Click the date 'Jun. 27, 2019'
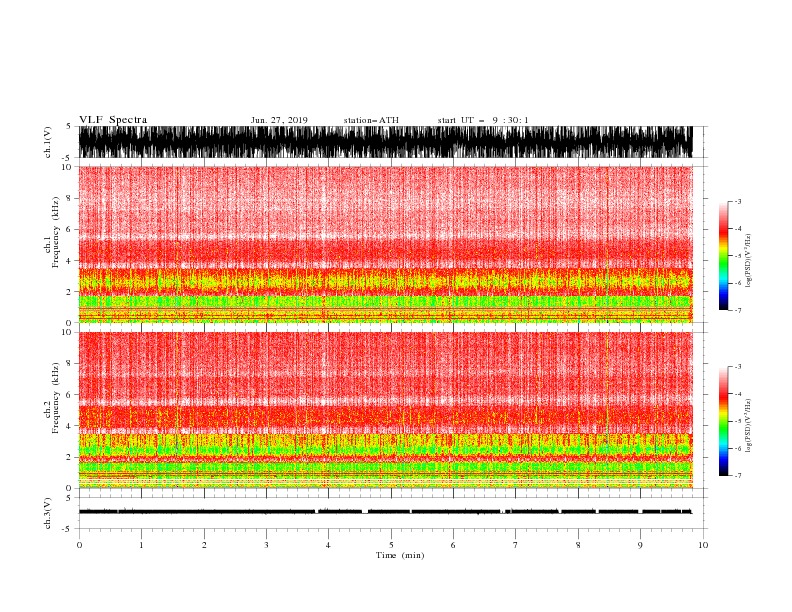 (279, 120)
